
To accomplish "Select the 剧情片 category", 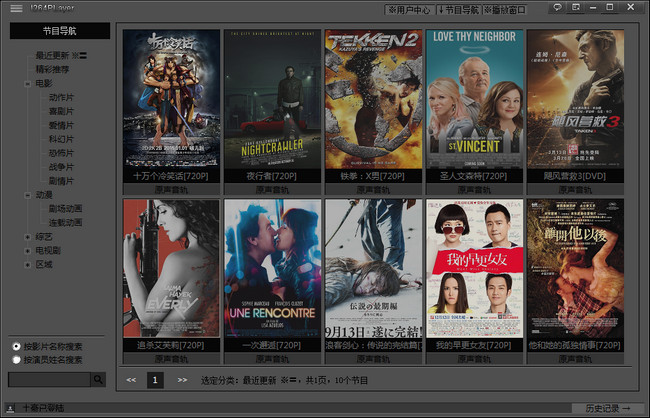I will coord(61,181).
